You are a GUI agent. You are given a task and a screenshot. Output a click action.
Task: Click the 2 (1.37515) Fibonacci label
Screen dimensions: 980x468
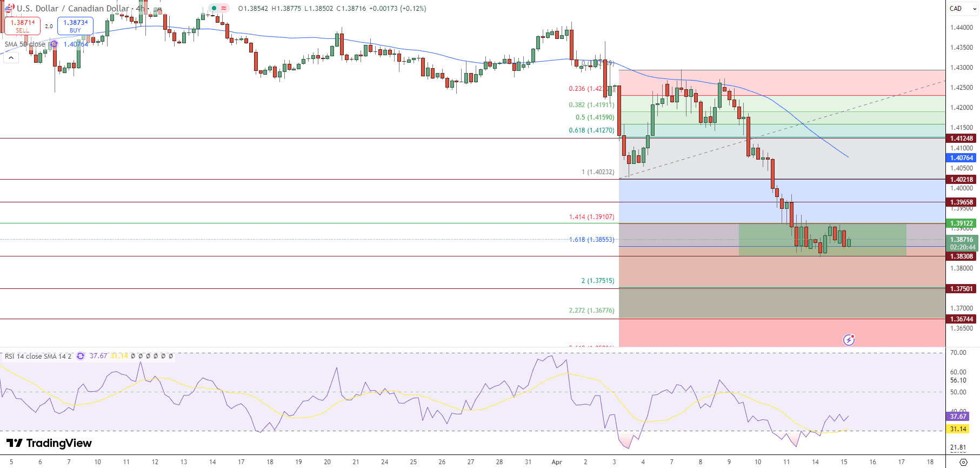coord(598,281)
